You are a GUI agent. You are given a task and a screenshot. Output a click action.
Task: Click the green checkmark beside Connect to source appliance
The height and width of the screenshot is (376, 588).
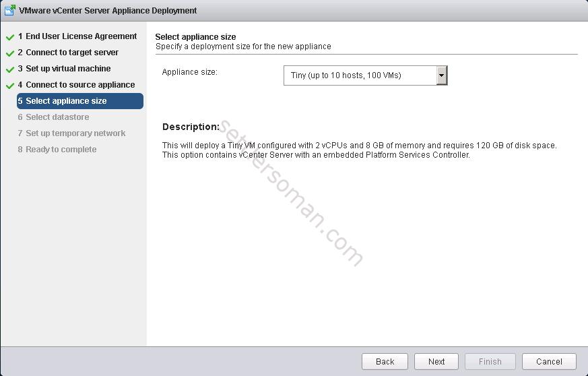point(10,86)
